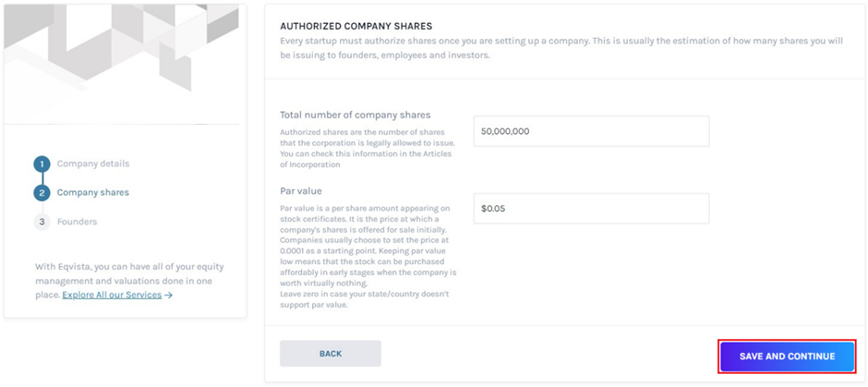Click the AUTHORIZED COMPANY SHARES heading
Image resolution: width=868 pixels, height=387 pixels.
point(356,27)
